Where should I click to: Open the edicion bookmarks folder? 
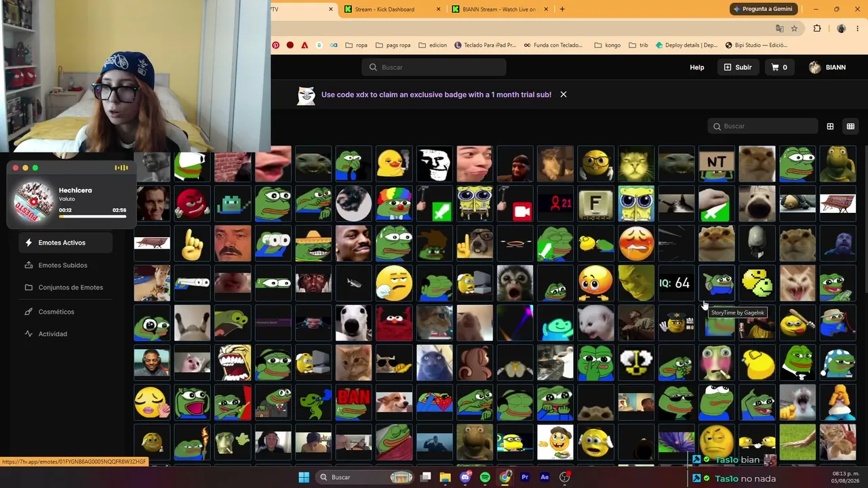click(433, 45)
